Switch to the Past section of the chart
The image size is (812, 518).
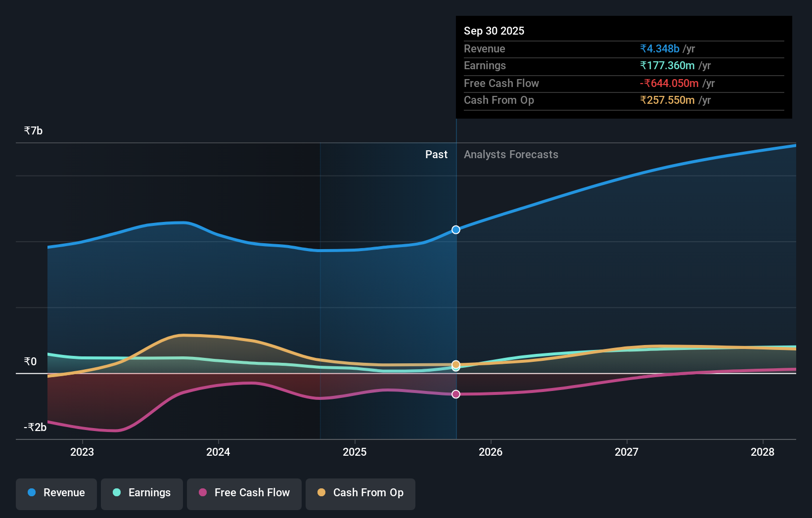(x=436, y=154)
